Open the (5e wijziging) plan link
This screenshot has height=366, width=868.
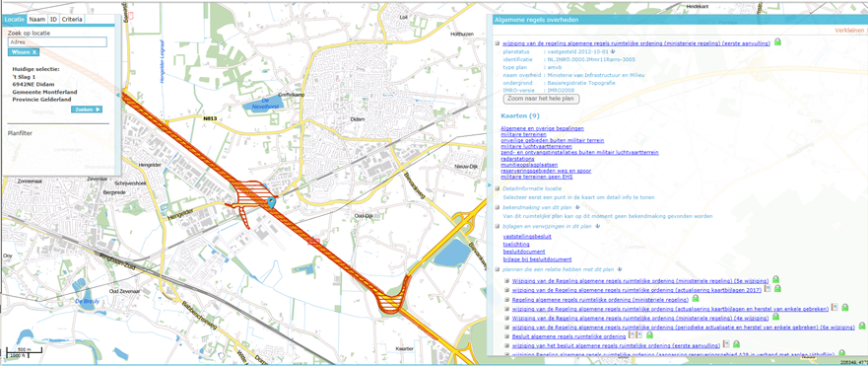pos(640,280)
